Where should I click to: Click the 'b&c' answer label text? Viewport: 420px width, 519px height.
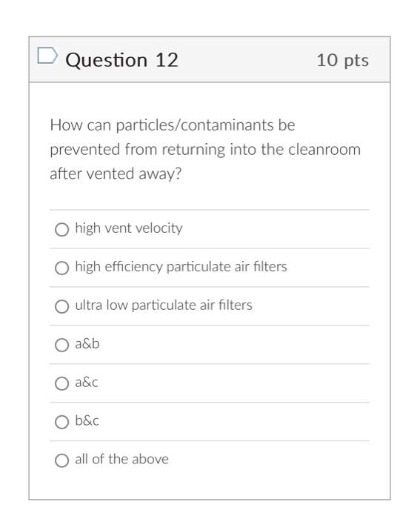point(87,420)
